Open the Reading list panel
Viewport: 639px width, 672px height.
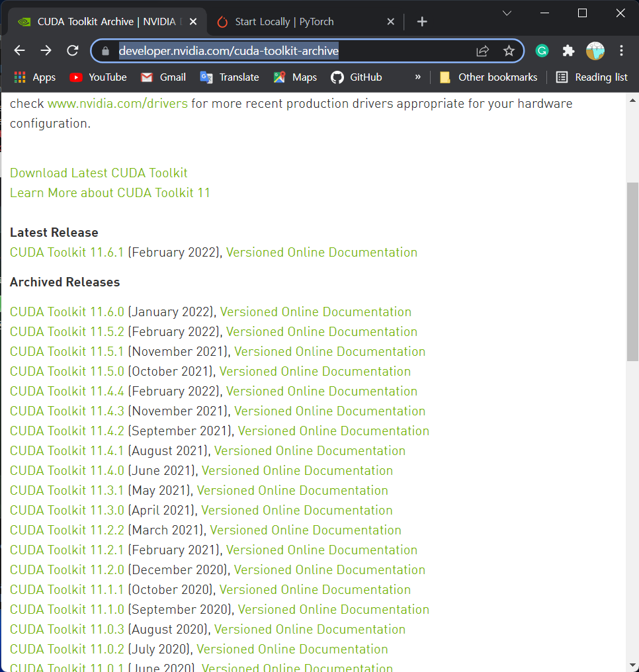click(592, 77)
